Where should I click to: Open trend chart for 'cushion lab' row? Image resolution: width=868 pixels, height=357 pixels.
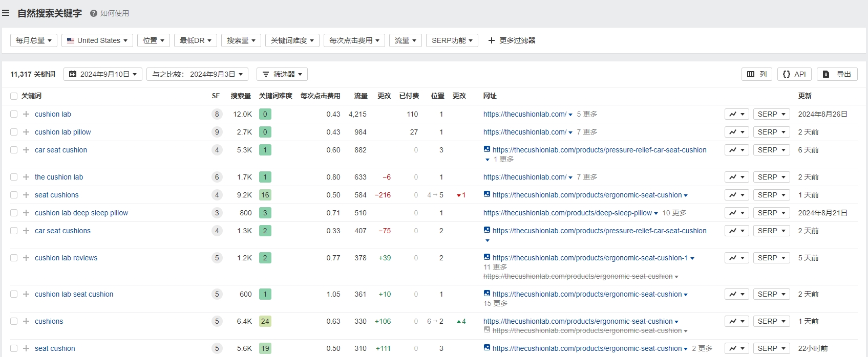click(x=737, y=114)
